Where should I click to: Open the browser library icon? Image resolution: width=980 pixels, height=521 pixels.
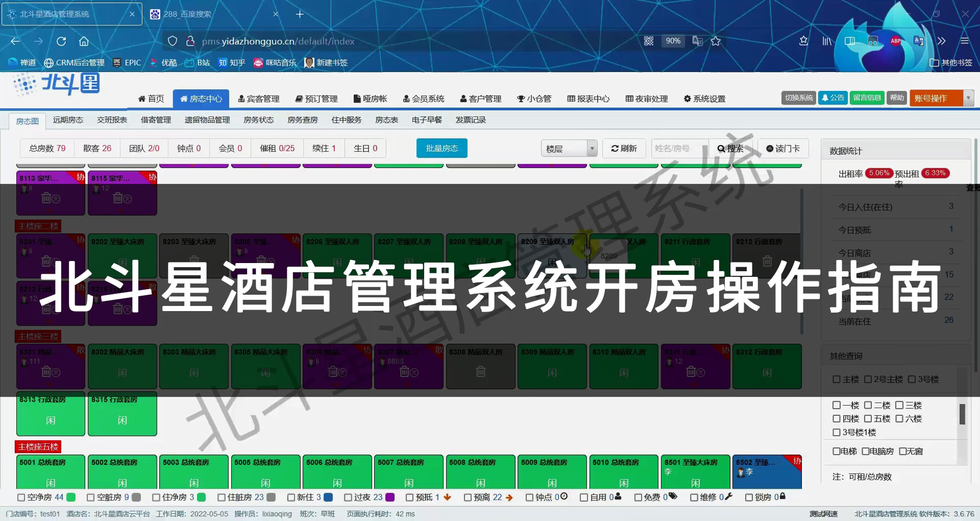click(827, 41)
